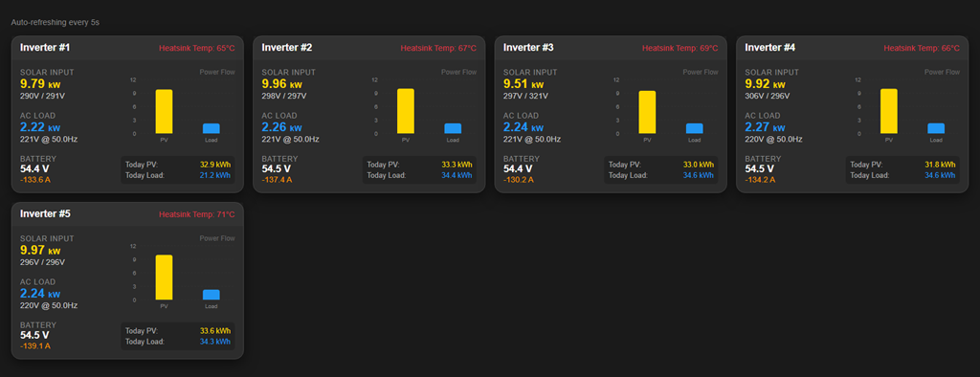Image resolution: width=980 pixels, height=377 pixels.
Task: Click the 297V / 321V PV voltage
Action: pos(526,97)
